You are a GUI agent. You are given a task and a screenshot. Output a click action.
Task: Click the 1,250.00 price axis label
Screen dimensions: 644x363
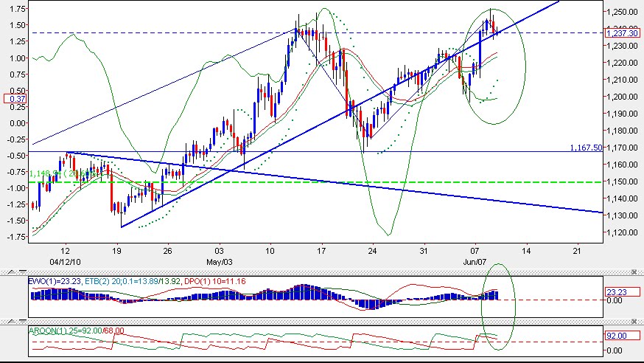623,13
